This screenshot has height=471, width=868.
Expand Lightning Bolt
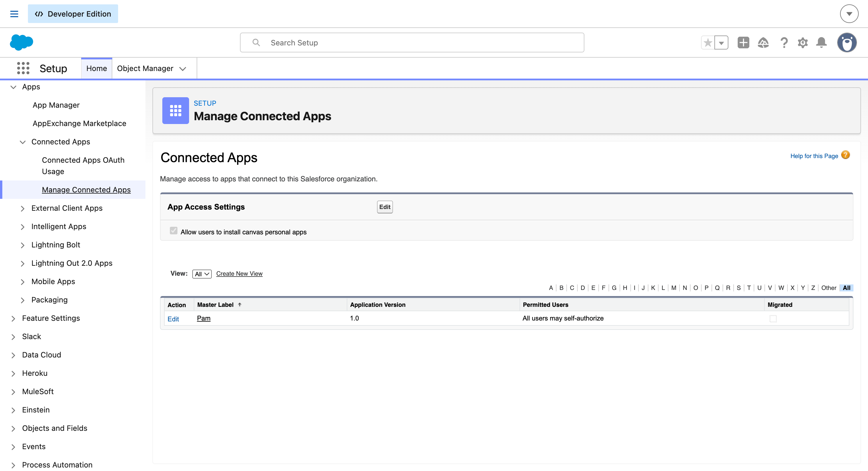[23, 245]
